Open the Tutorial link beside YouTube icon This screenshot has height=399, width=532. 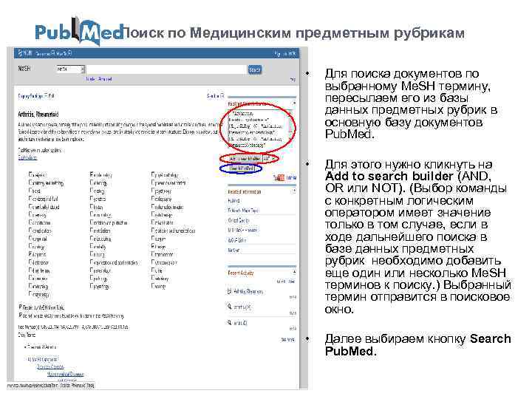[x=291, y=178]
